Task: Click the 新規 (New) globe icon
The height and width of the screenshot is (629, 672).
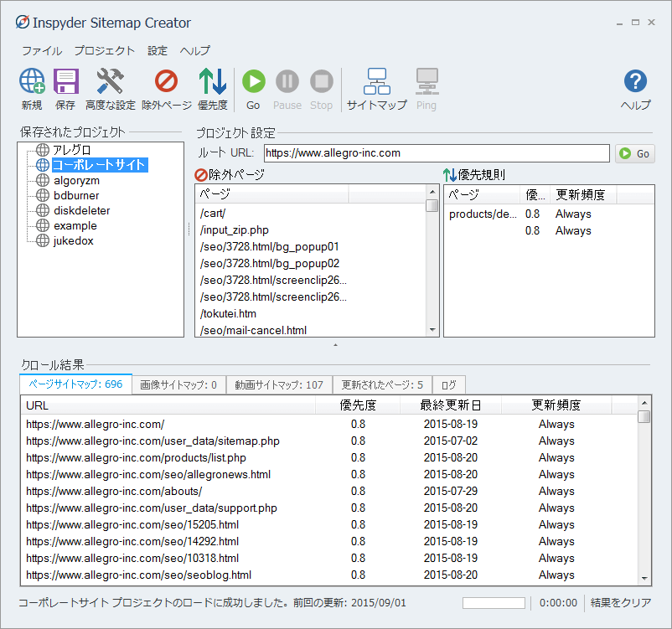Action: 32,81
